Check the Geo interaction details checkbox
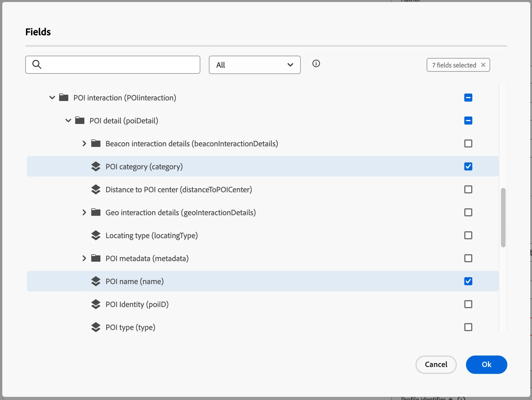The image size is (532, 400). 468,212
